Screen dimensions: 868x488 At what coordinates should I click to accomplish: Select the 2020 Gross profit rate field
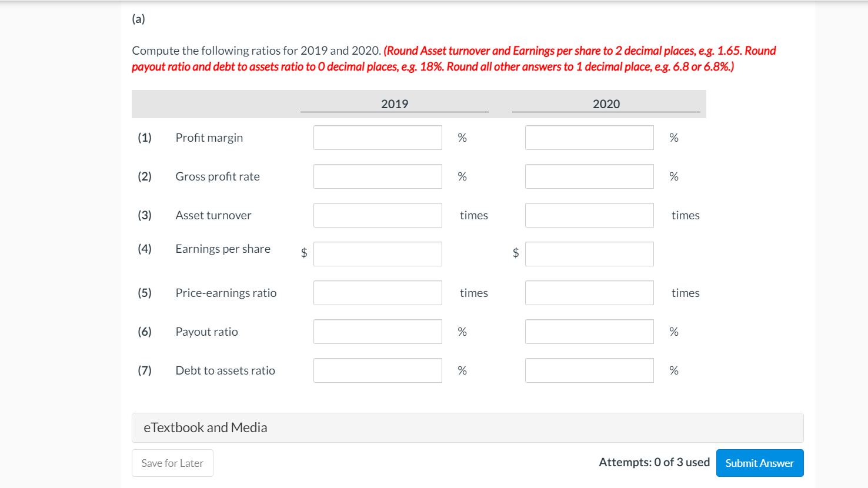(589, 176)
